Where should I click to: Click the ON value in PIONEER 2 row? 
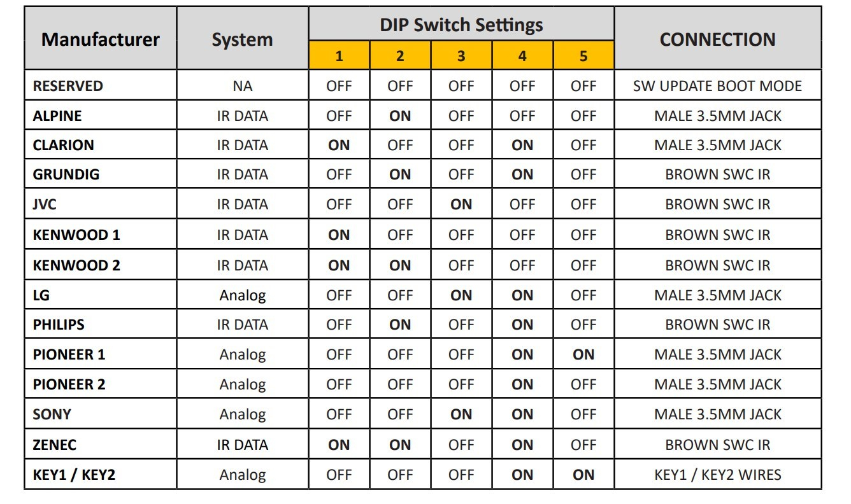click(x=522, y=384)
